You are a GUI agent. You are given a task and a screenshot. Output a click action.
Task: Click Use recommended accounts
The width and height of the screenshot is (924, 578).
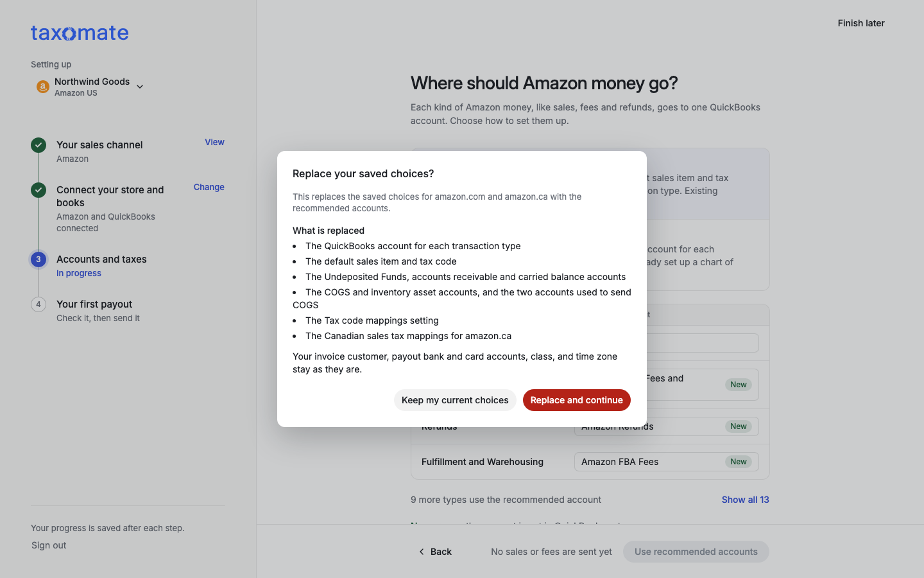pyautogui.click(x=696, y=552)
